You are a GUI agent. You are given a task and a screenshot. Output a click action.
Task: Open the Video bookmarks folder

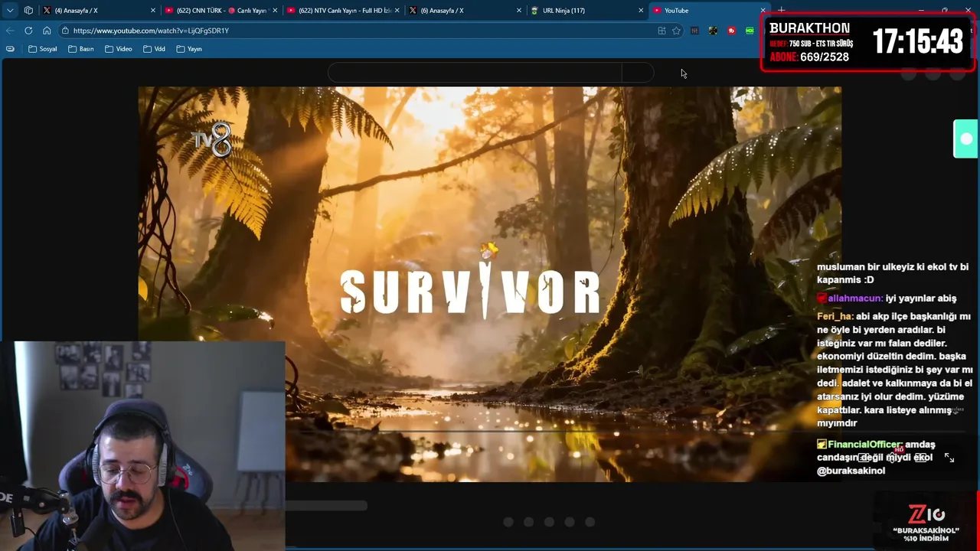(119, 49)
